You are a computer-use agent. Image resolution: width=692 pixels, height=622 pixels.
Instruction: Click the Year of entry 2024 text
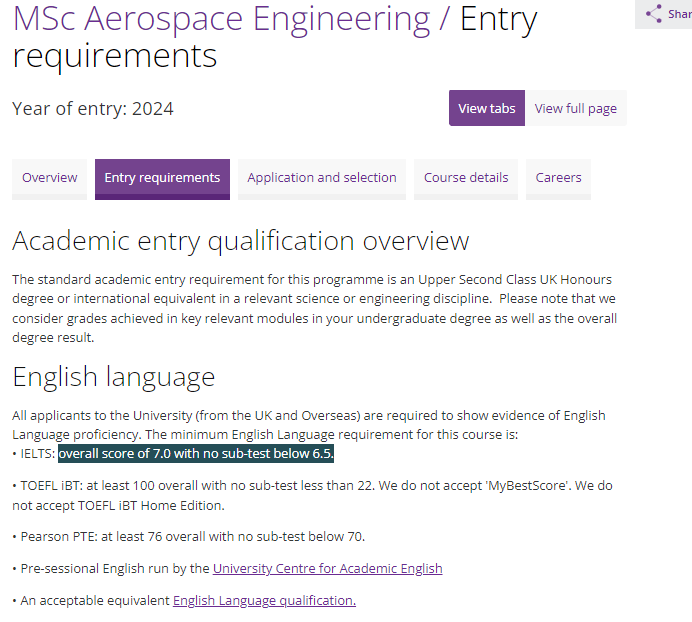coord(93,109)
